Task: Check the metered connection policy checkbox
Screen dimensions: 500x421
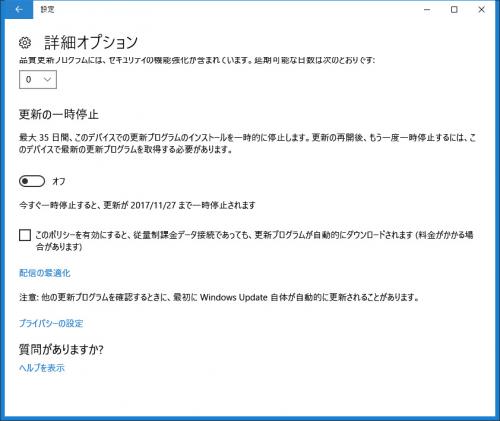Action: point(25,235)
